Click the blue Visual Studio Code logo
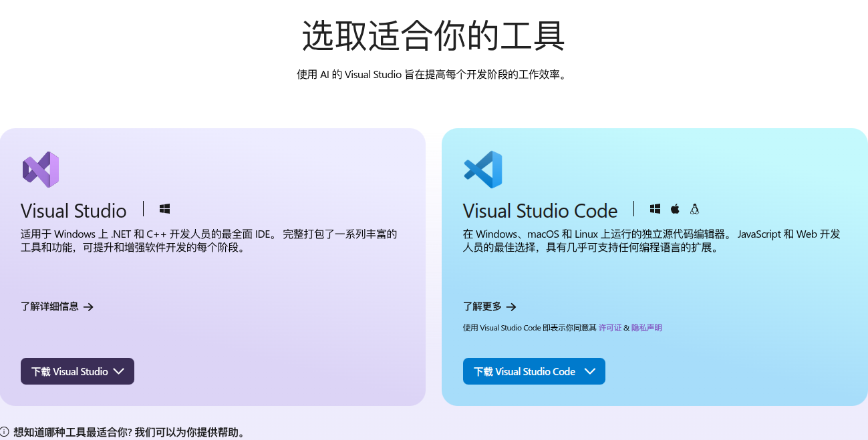This screenshot has height=440, width=868. pyautogui.click(x=483, y=170)
